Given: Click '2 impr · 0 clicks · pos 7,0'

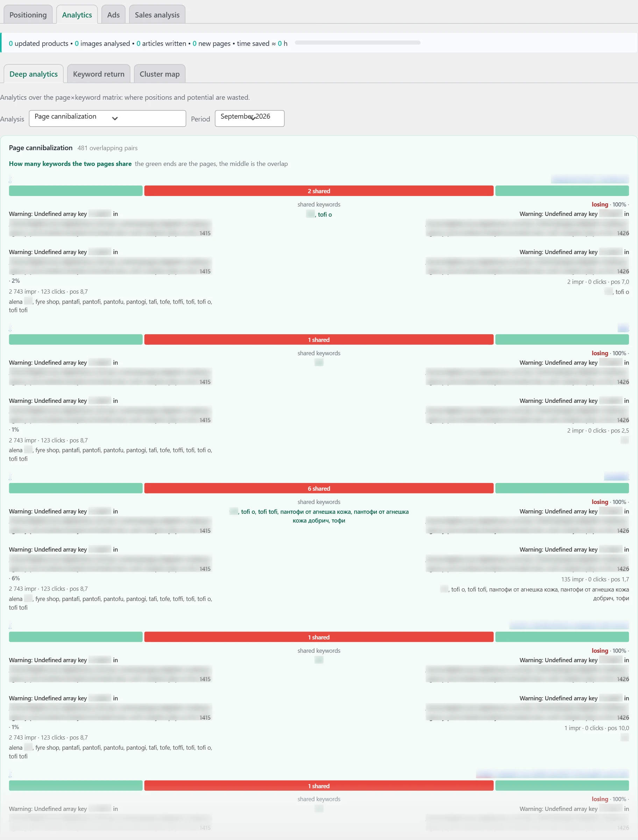Looking at the screenshot, I should 598,281.
